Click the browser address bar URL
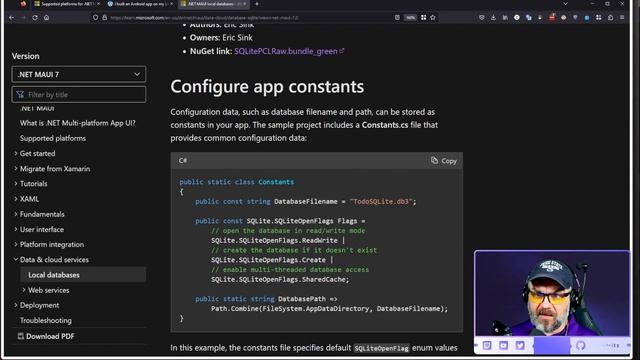This screenshot has width=640, height=360. coord(204,18)
